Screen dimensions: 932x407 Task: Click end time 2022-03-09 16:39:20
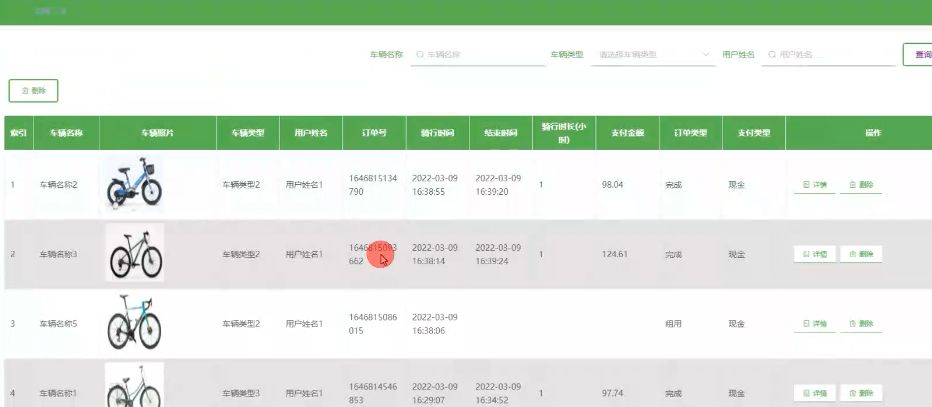(498, 185)
